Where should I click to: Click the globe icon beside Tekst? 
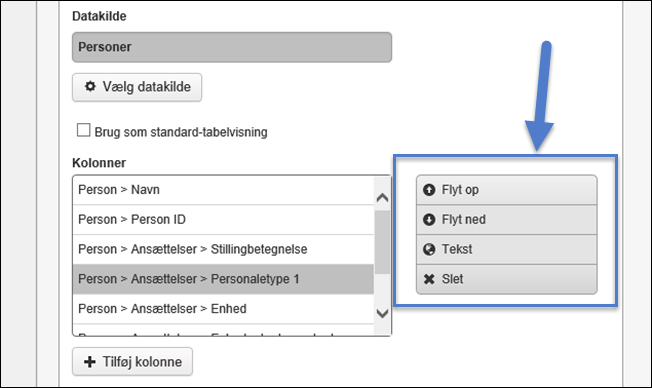pos(429,249)
